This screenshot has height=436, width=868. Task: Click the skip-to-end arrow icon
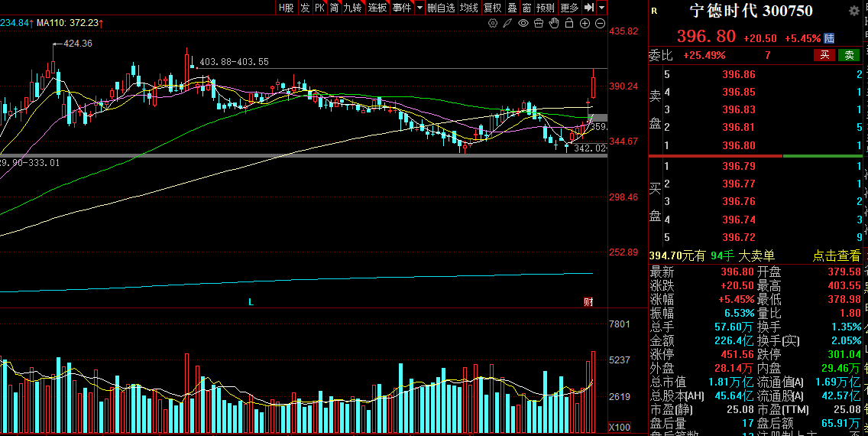(x=588, y=8)
